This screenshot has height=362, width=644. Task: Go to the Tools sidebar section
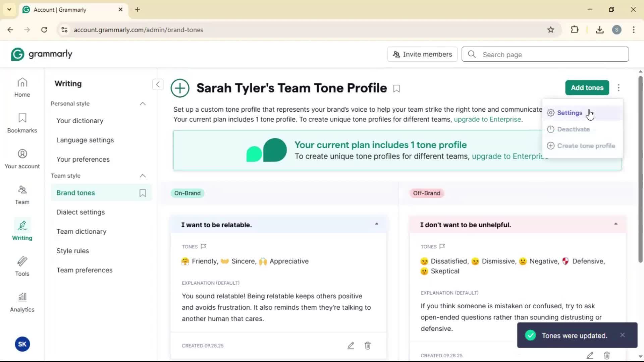[x=22, y=266]
